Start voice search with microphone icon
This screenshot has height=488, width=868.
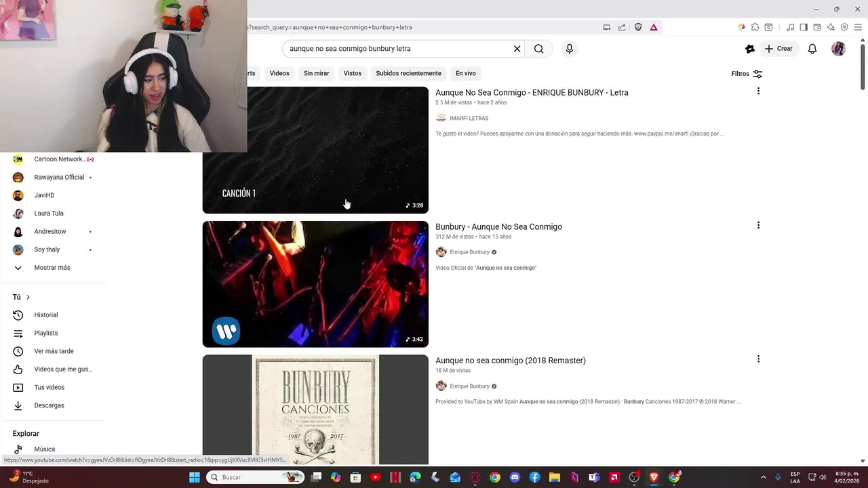pyautogui.click(x=570, y=49)
